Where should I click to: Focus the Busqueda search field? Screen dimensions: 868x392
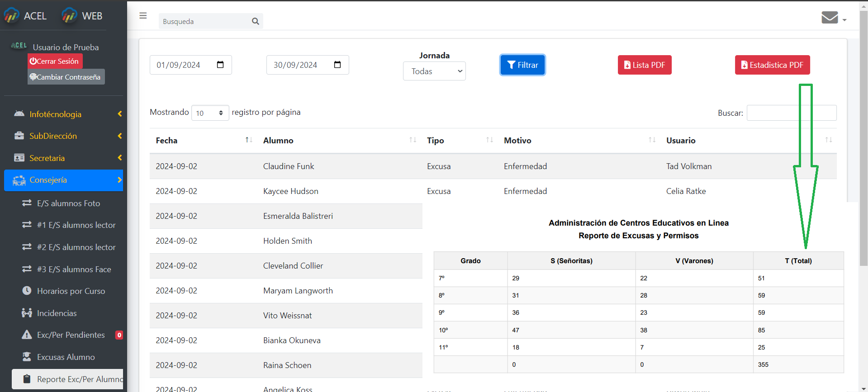coord(204,21)
